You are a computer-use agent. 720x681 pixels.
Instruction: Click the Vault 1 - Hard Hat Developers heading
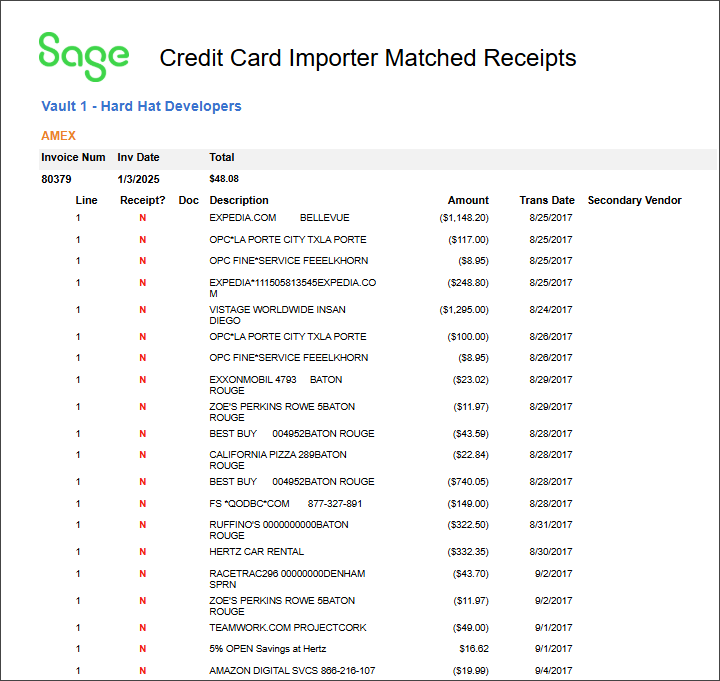click(x=141, y=106)
